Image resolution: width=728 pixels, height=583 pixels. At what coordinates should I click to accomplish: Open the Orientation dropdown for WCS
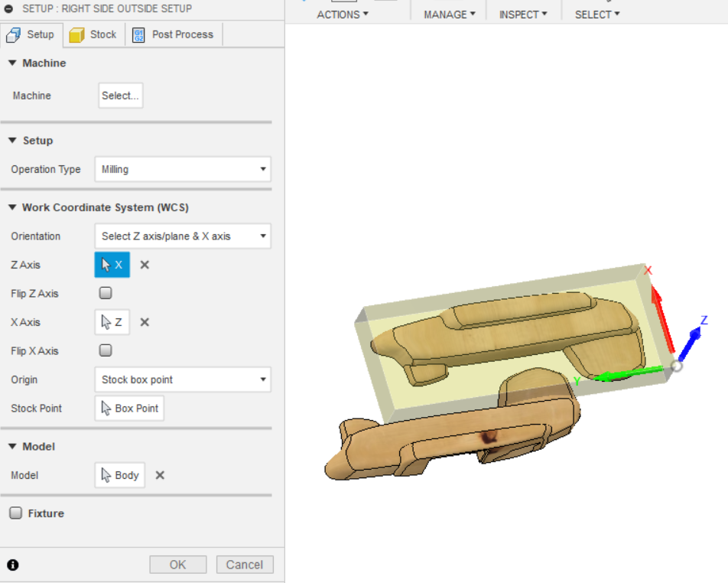tap(182, 236)
